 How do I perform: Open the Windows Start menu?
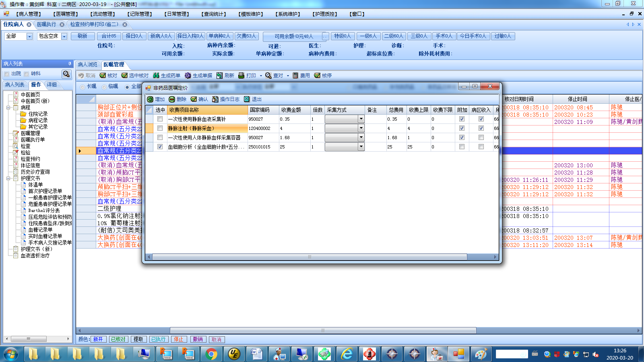click(x=11, y=354)
